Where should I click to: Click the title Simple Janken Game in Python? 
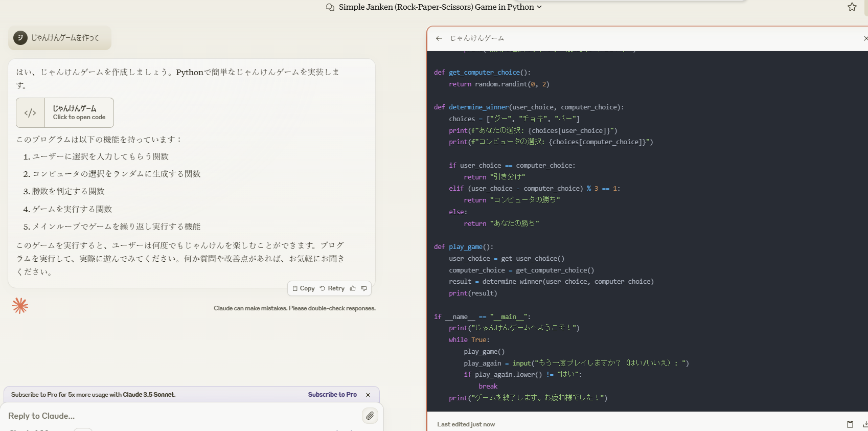(436, 7)
